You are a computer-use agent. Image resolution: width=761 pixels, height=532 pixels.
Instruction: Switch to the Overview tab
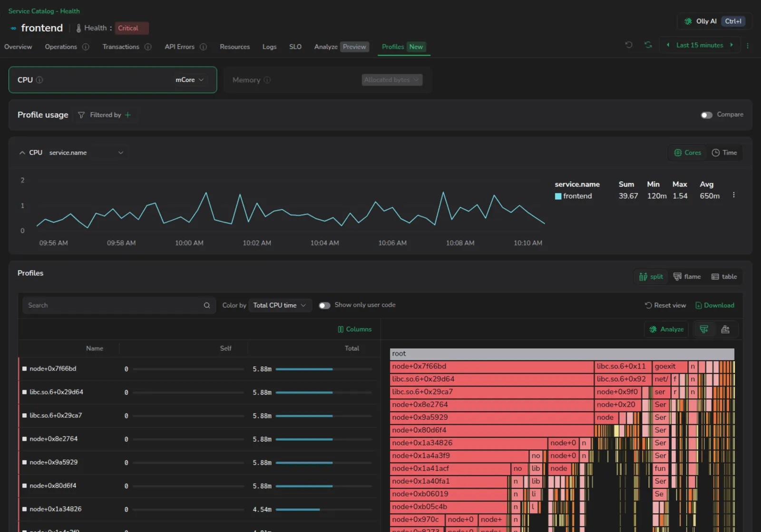click(18, 47)
